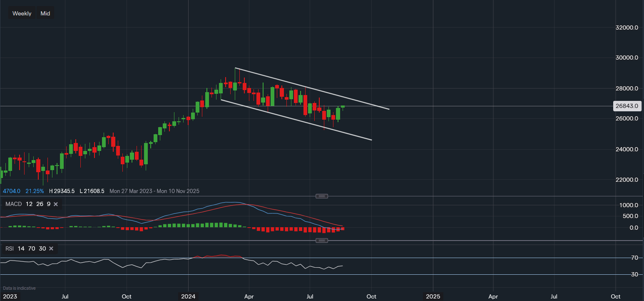This screenshot has height=301, width=644.
Task: Click the date range text below the chart
Action: [x=154, y=191]
